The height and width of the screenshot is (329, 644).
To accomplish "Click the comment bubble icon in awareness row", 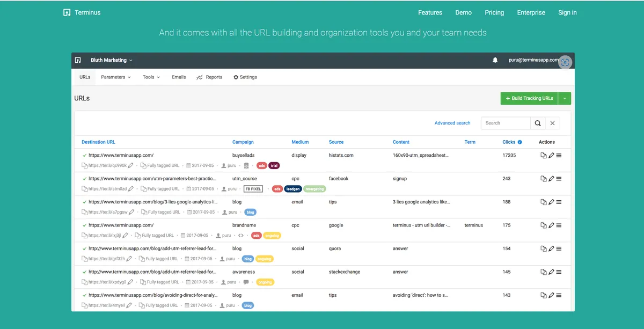I will coord(246,282).
